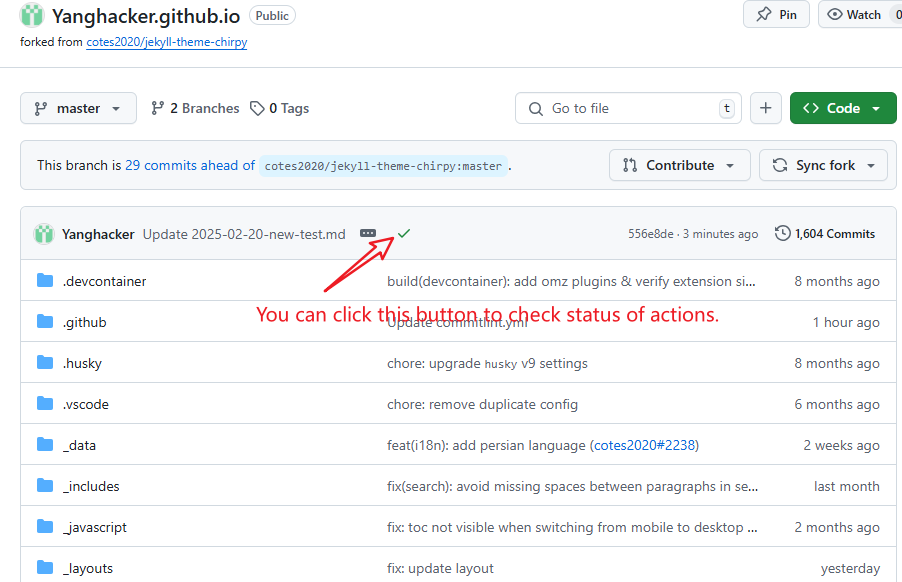Click the .github folder icon
Screen dimensions: 902x582
(x=45, y=321)
